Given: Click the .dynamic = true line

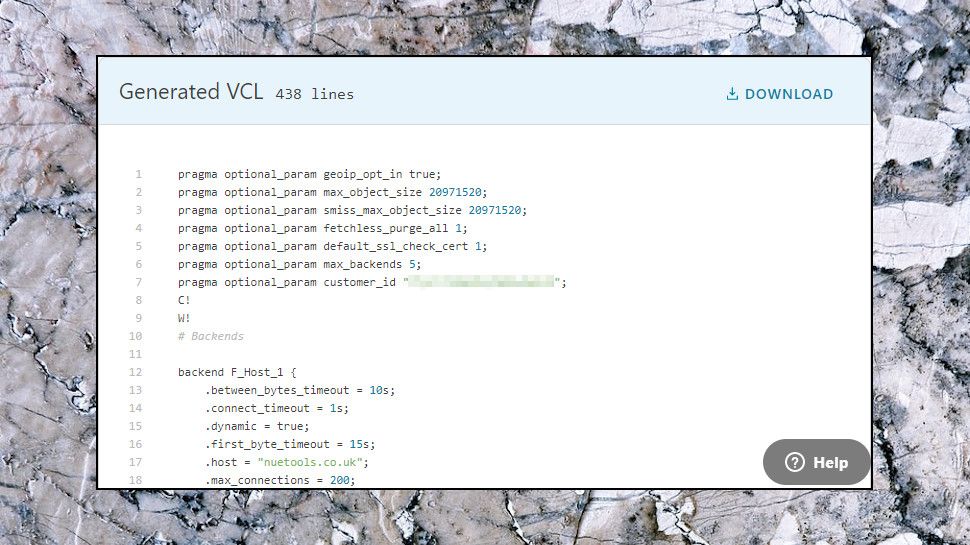Looking at the screenshot, I should (258, 426).
